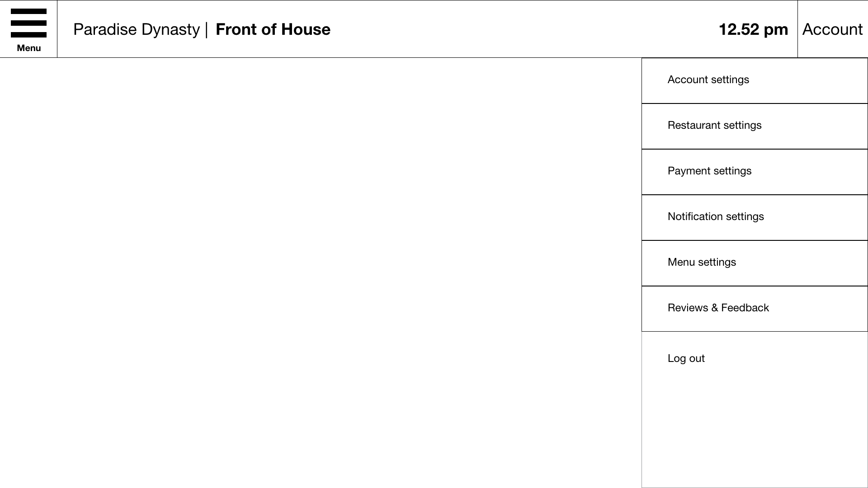Screen dimensions: 868x488
Task: Click the Front of House label
Action: pos(273,28)
